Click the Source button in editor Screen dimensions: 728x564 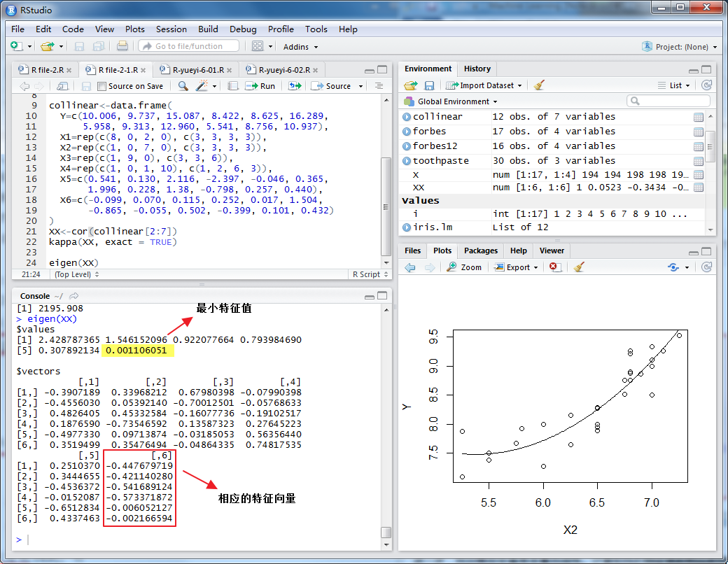(337, 86)
